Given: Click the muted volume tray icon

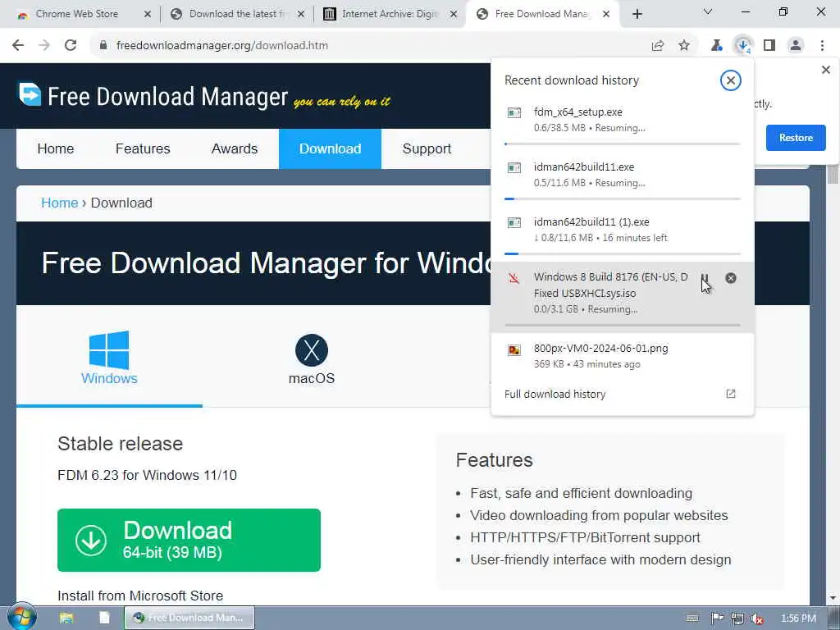Looking at the screenshot, I should (757, 619).
